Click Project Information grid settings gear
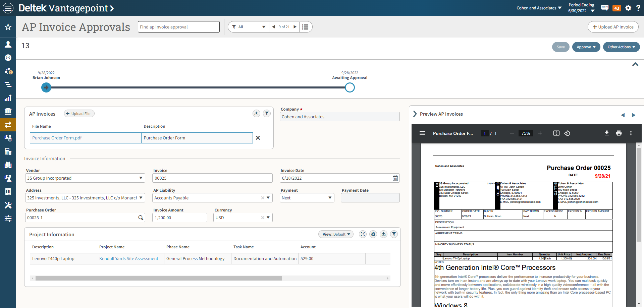Image resolution: width=644 pixels, height=308 pixels. [x=373, y=234]
